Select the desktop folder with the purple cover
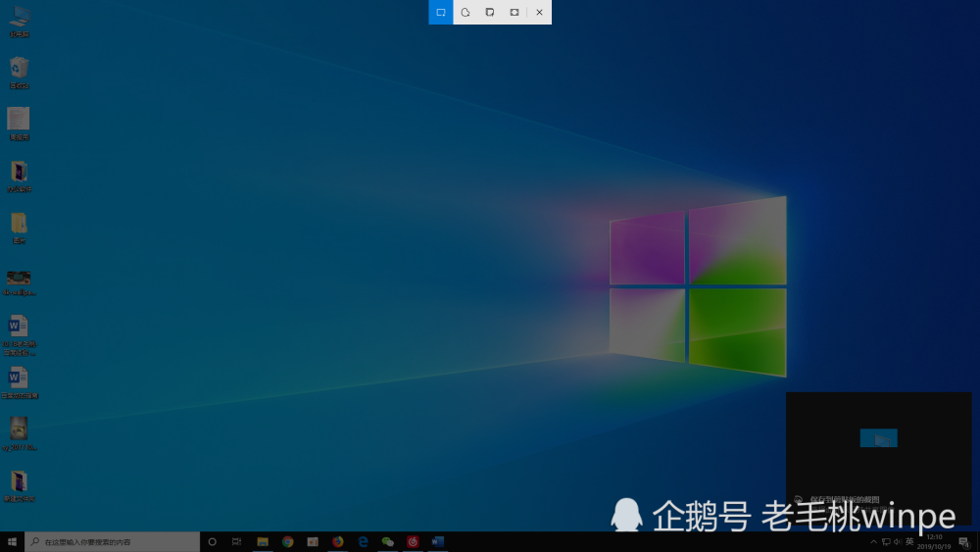This screenshot has width=980, height=552. pyautogui.click(x=19, y=176)
